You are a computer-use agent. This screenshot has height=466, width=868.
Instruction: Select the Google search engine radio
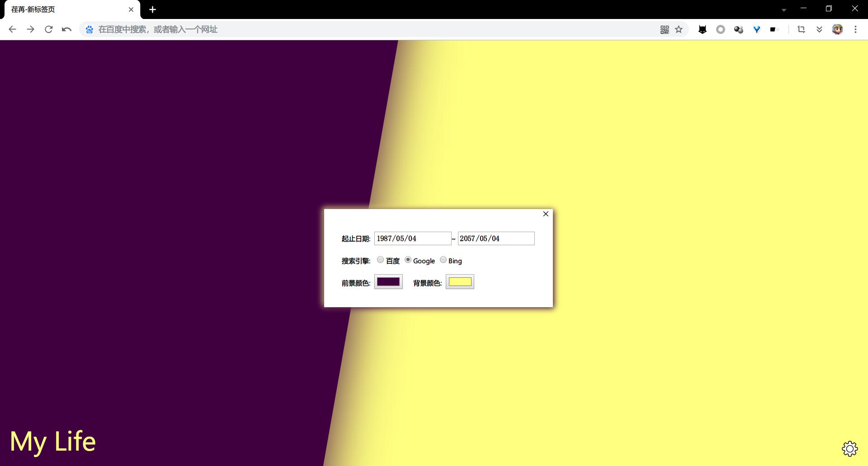(408, 260)
